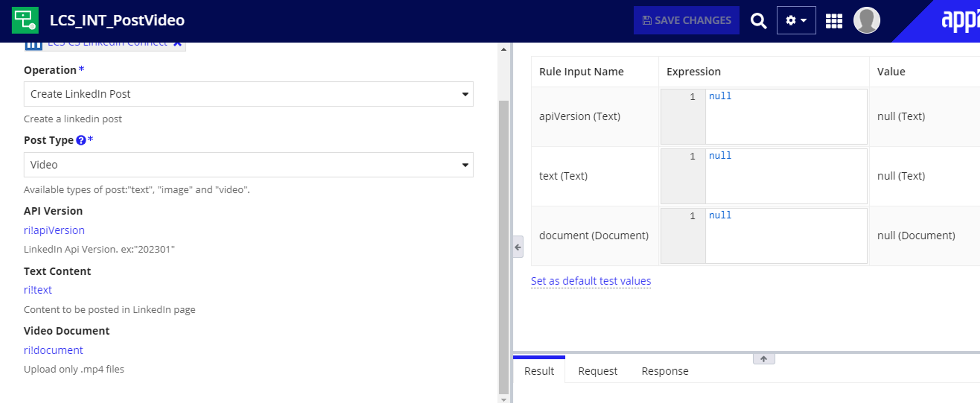Expand the results pane with the up arrow

click(764, 359)
